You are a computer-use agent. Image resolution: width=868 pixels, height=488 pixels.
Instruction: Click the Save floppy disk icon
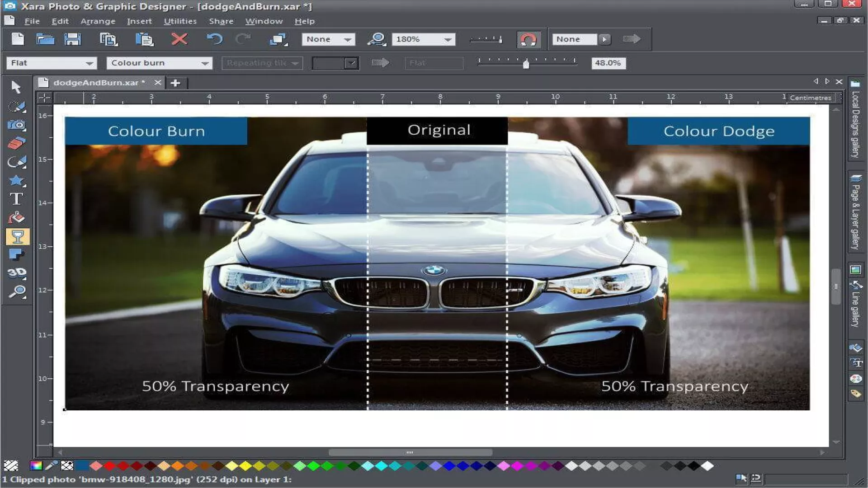(x=72, y=39)
